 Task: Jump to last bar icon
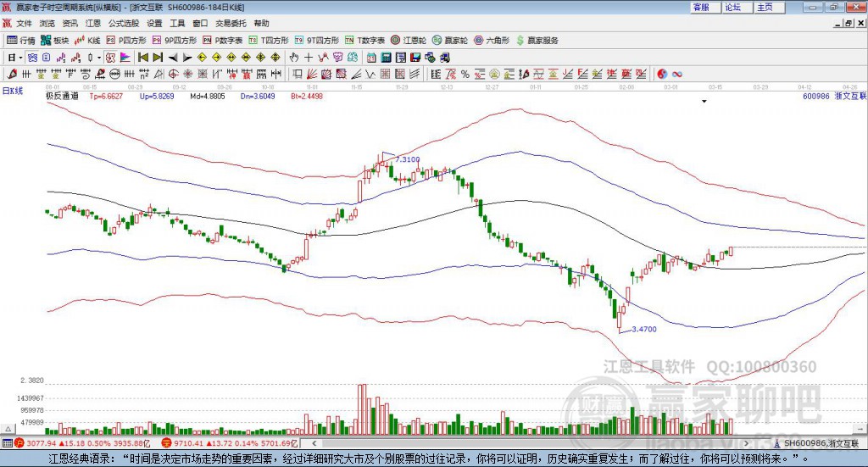(158, 58)
